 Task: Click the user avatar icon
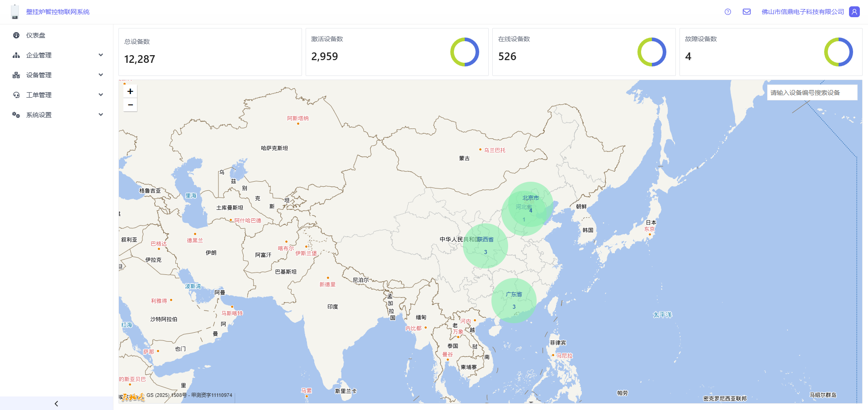click(854, 12)
